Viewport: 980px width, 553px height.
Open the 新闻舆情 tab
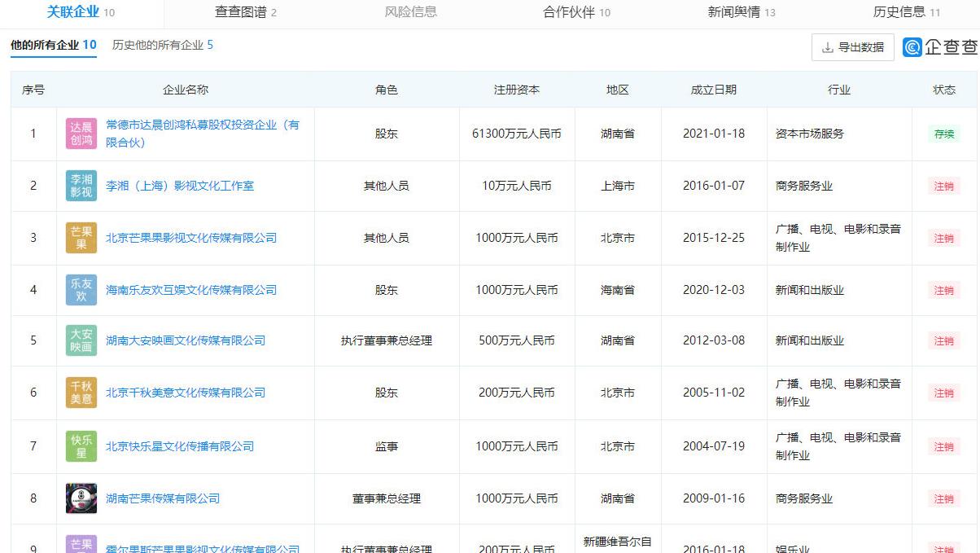pos(742,12)
